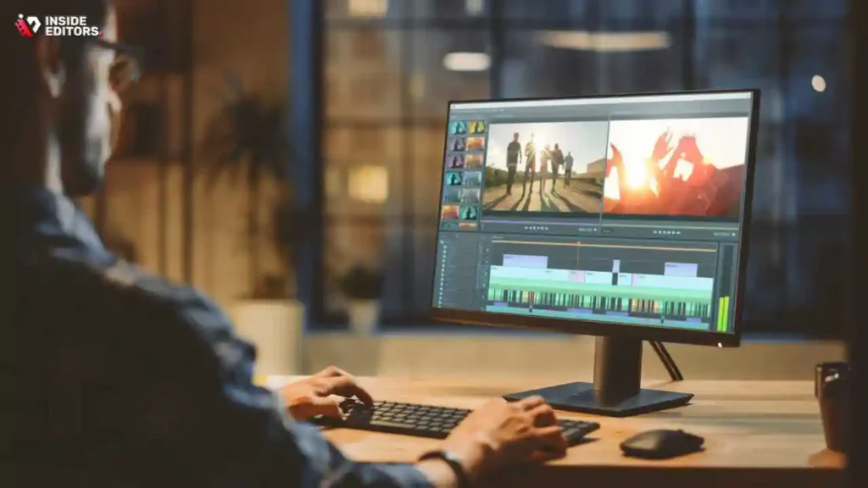Click the orange work area bar above the timeline
This screenshot has width=868, height=488.
tap(604, 246)
